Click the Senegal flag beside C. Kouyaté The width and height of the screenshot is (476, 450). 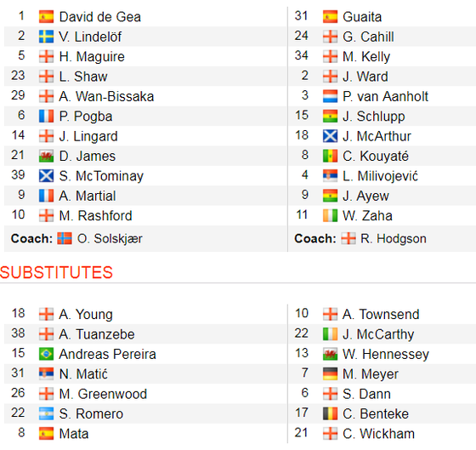pos(330,157)
